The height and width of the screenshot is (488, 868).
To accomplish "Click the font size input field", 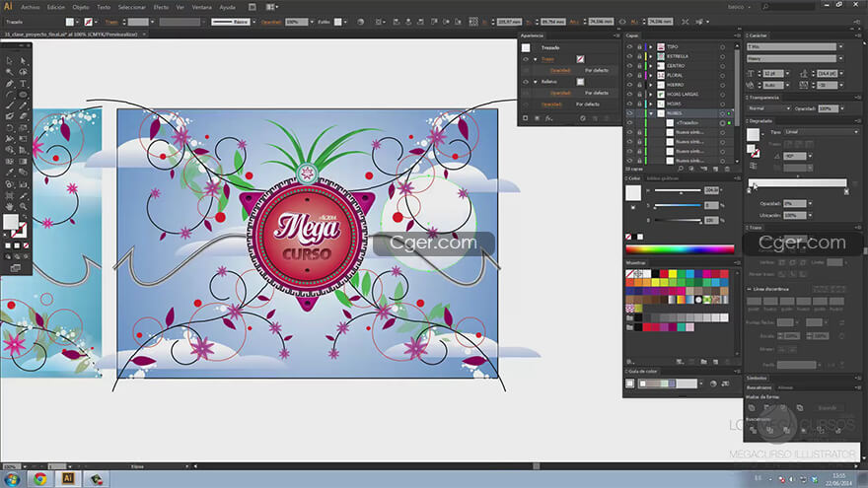I will coord(772,74).
